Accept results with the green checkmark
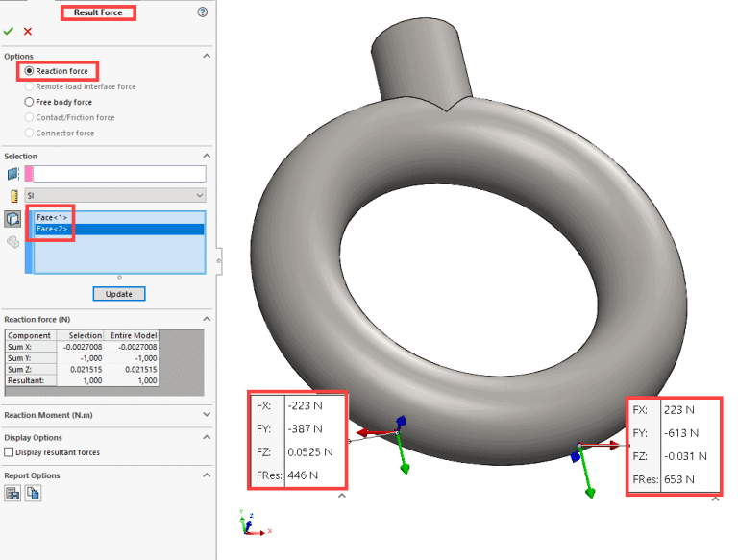 [9, 32]
